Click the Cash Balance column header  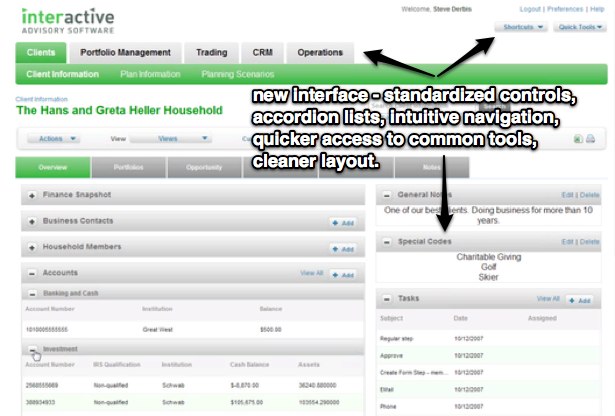249,365
